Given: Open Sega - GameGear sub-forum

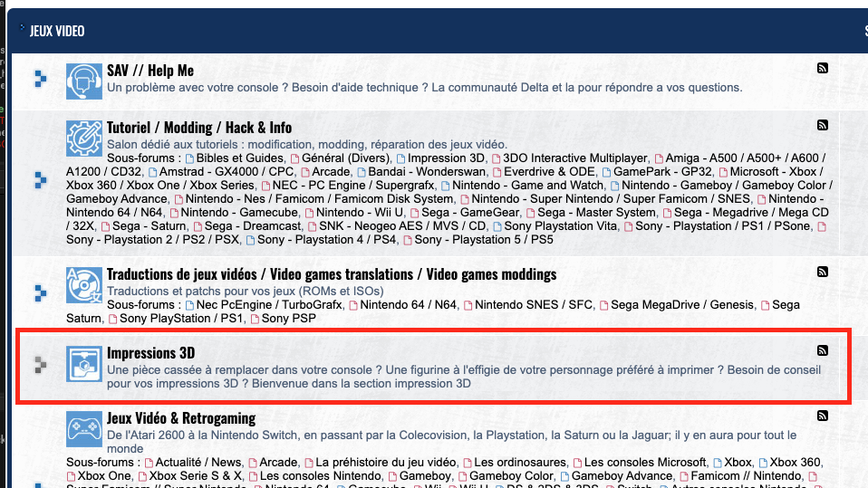Looking at the screenshot, I should click(x=470, y=213).
